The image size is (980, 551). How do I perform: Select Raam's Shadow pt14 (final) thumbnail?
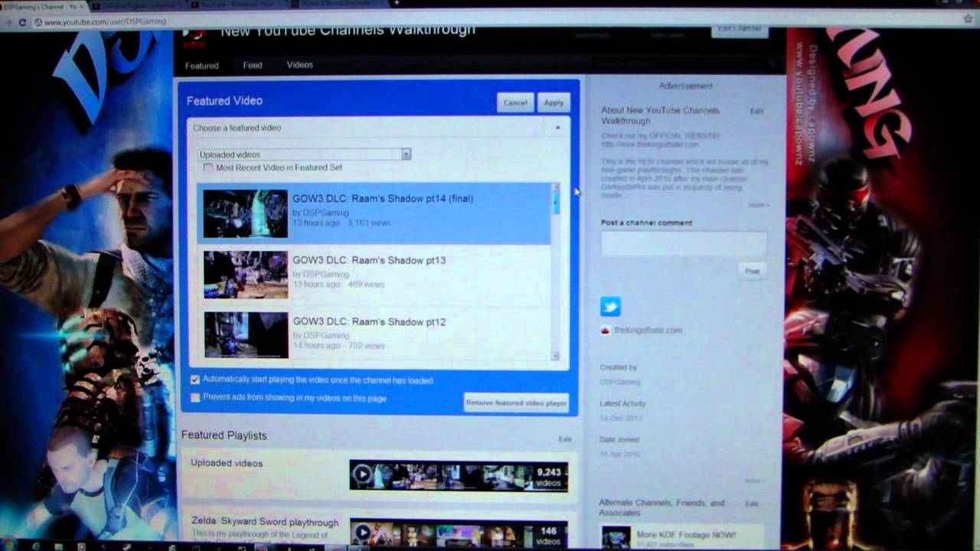click(246, 214)
